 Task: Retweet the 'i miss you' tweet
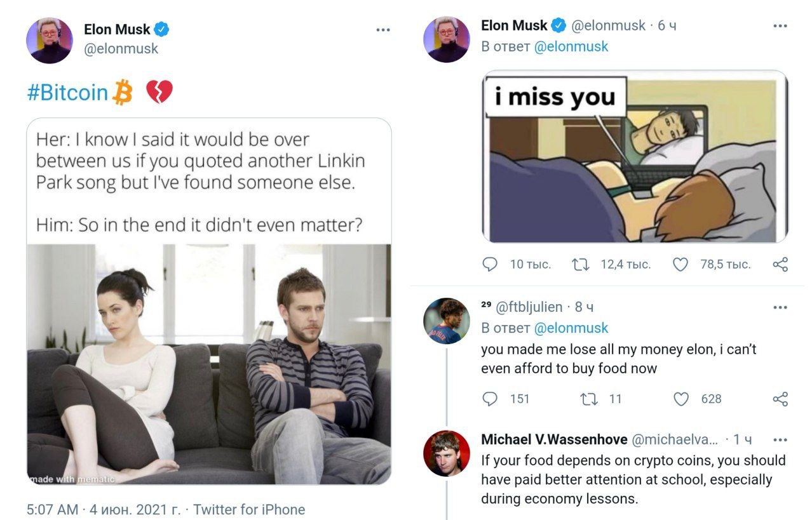coord(580,264)
